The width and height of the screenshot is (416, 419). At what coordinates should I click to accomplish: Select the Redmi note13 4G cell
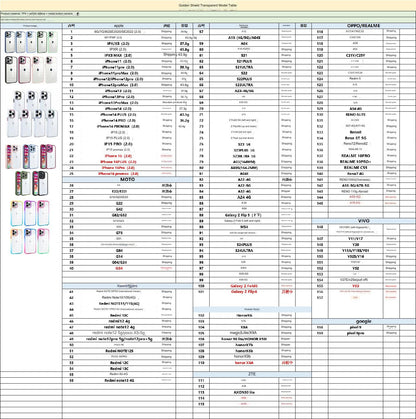tap(119, 380)
